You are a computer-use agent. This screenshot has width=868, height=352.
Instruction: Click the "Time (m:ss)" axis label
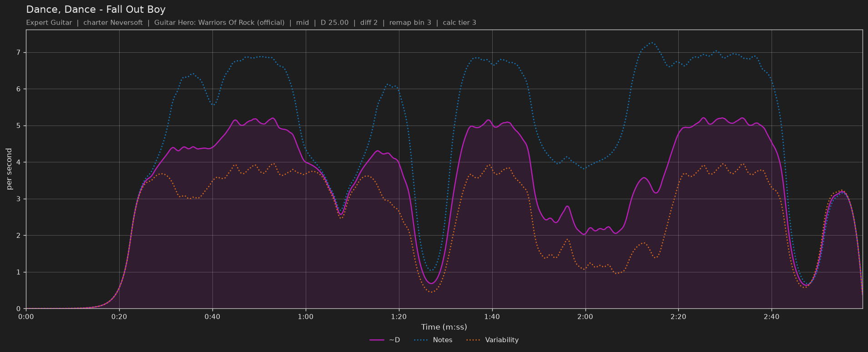click(444, 327)
